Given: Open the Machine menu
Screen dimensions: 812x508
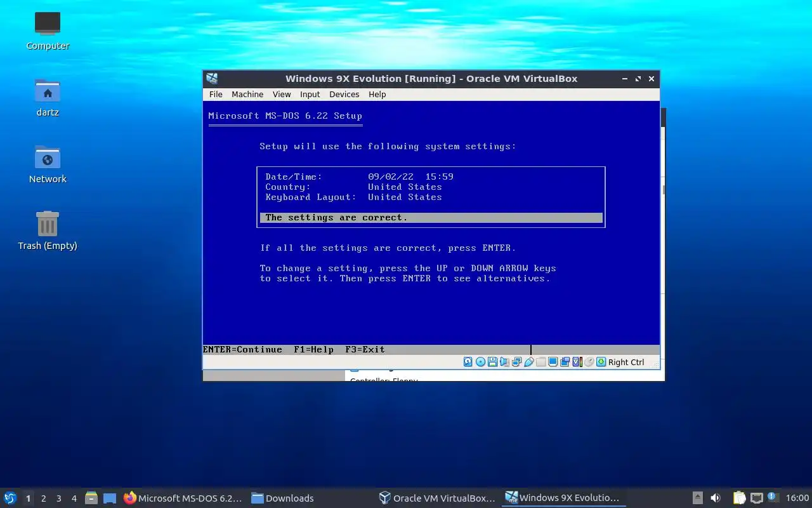Looking at the screenshot, I should (247, 94).
